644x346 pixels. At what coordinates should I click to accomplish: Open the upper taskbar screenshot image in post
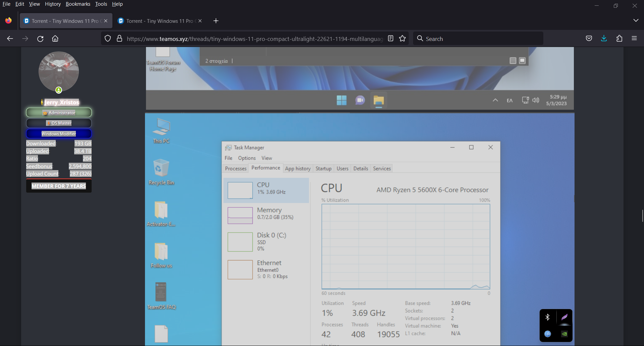[360, 78]
